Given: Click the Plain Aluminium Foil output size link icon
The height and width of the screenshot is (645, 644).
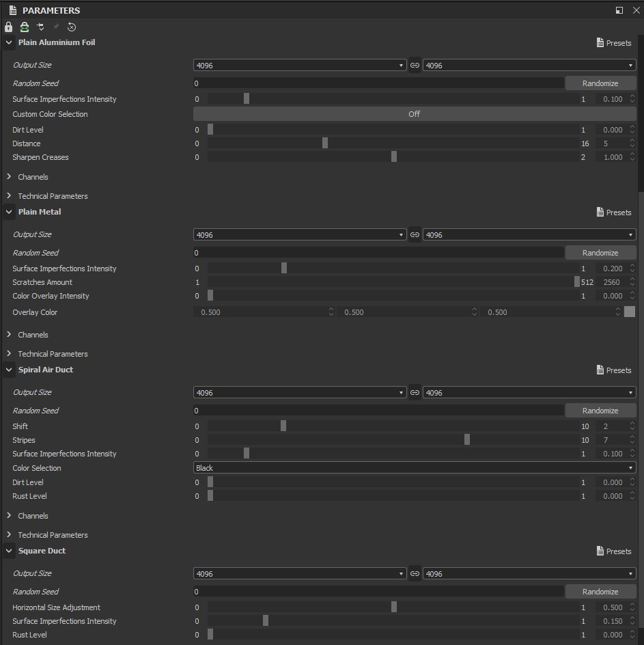Looking at the screenshot, I should coord(415,66).
